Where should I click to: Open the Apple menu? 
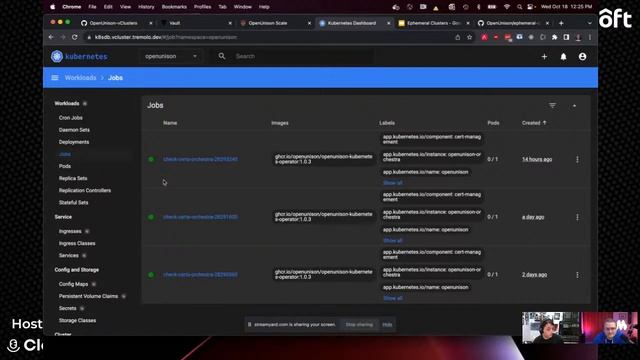53,7
